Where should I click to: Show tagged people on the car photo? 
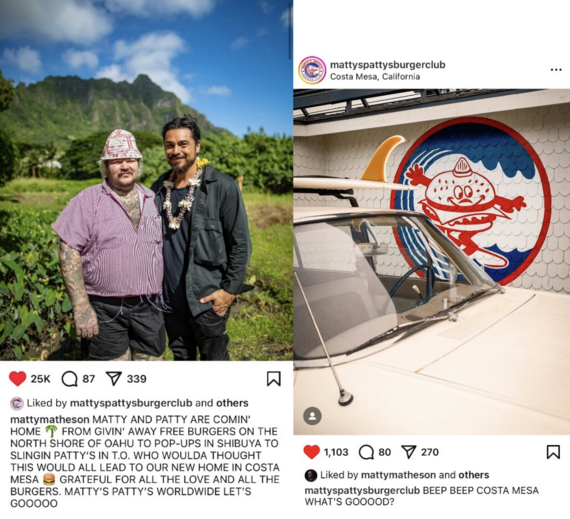312,416
